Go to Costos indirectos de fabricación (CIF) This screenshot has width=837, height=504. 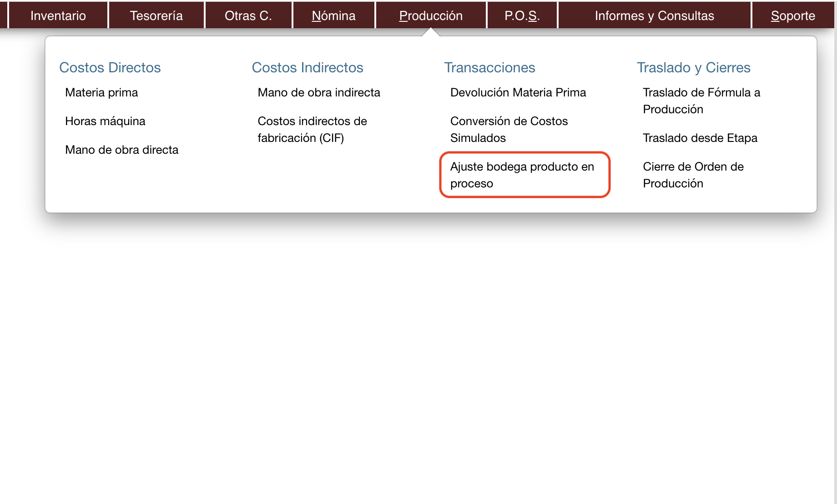coord(312,129)
